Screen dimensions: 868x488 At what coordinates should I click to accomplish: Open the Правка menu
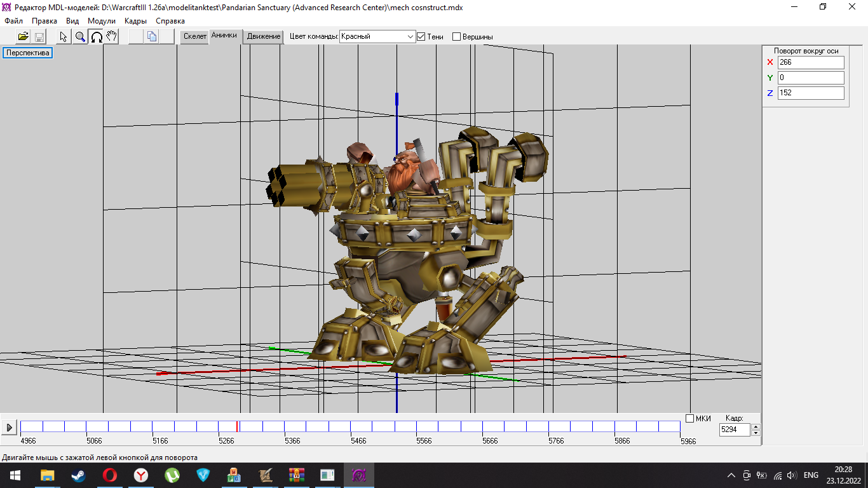[x=44, y=21]
